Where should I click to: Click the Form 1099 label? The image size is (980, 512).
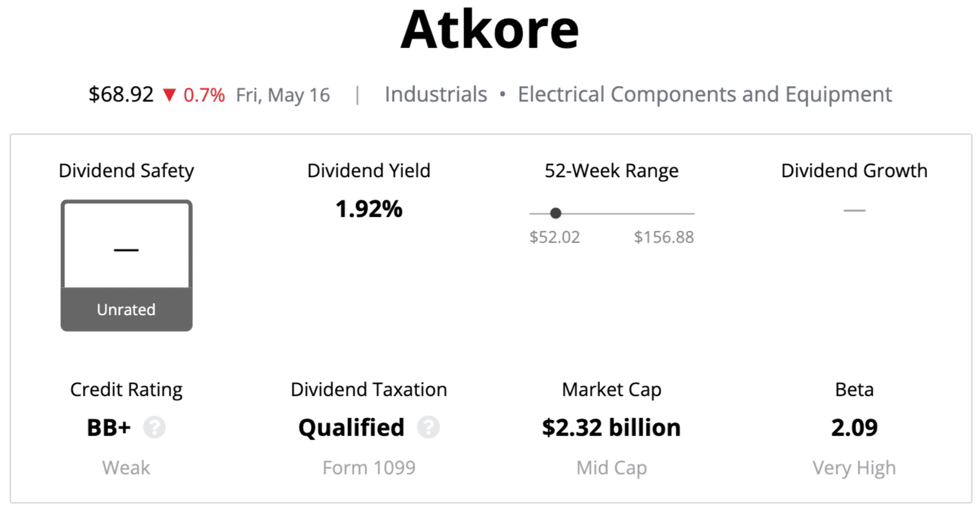369,468
